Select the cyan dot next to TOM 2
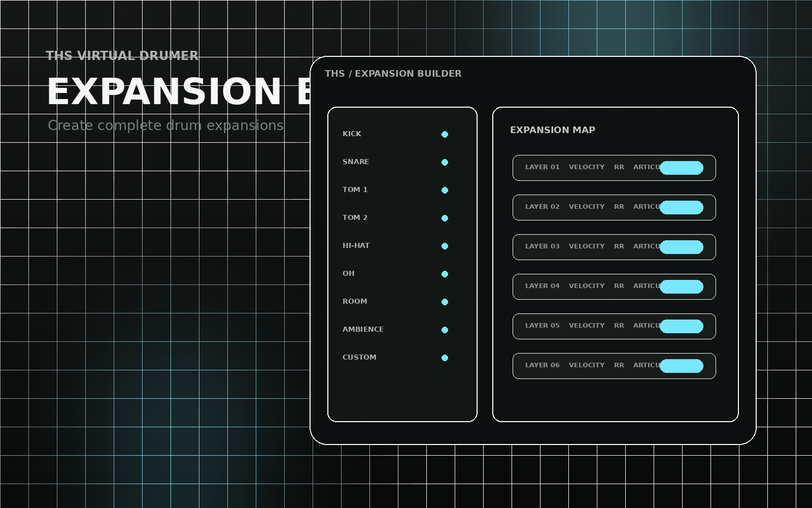The width and height of the screenshot is (812, 508). (x=445, y=218)
